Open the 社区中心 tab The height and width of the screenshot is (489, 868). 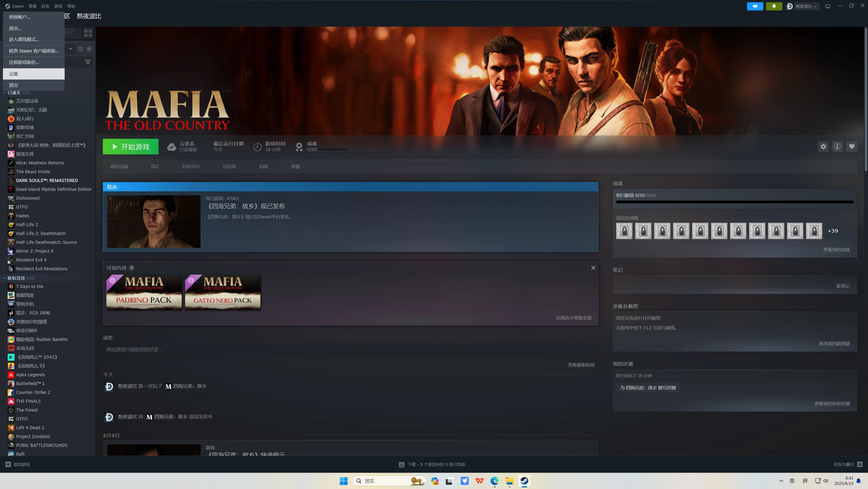[191, 167]
